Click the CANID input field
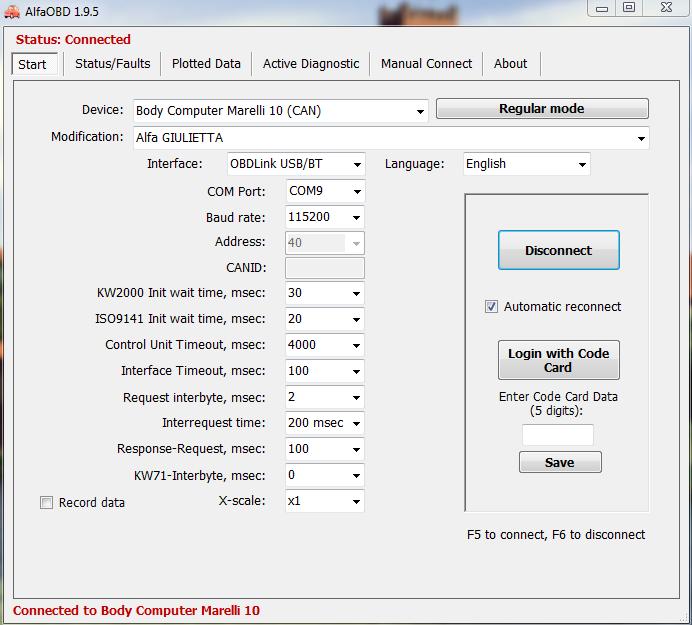This screenshot has height=625, width=692. (x=325, y=268)
